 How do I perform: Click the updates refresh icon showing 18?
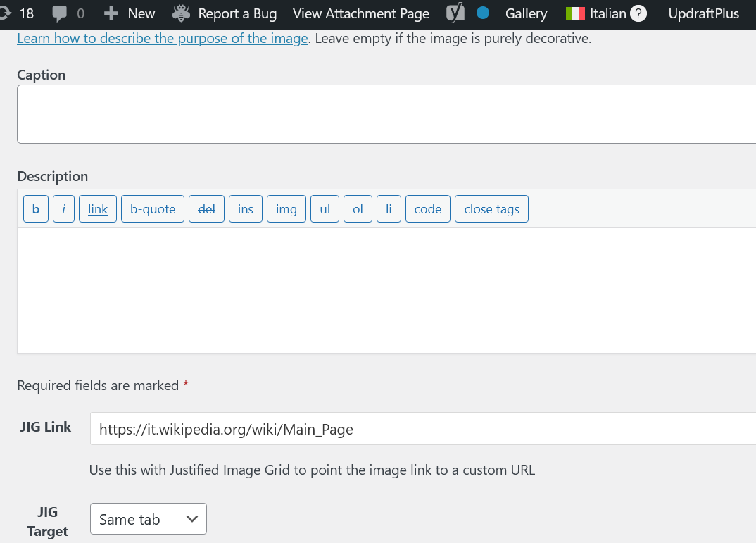(6, 13)
